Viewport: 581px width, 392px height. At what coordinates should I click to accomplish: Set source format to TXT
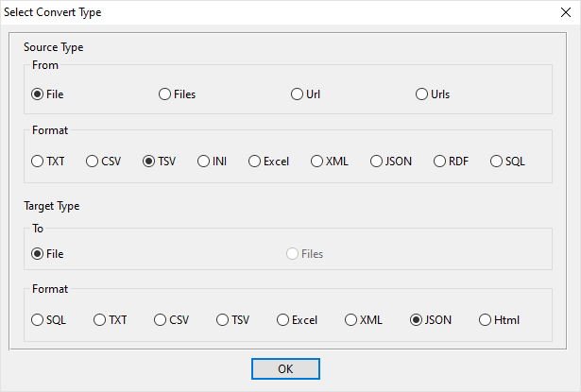pos(38,162)
